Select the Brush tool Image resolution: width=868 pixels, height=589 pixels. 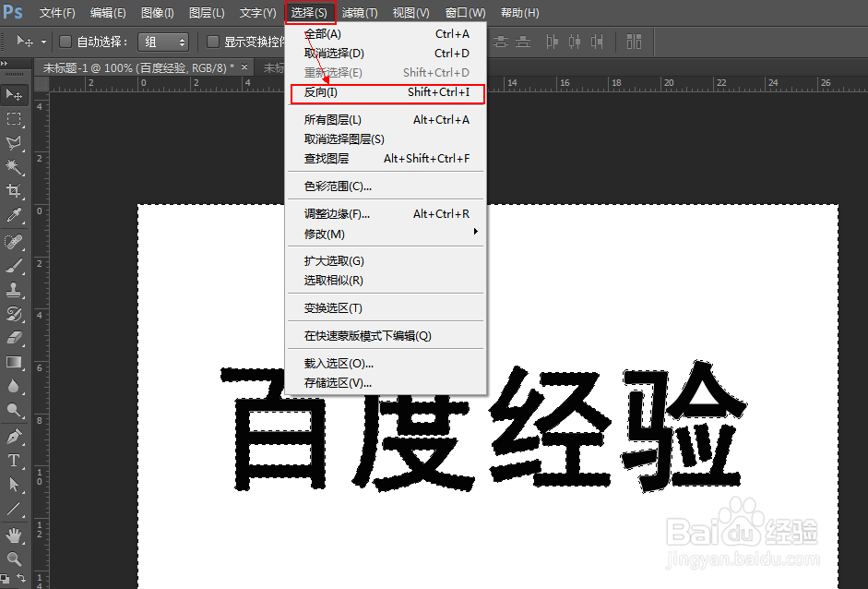tap(14, 266)
